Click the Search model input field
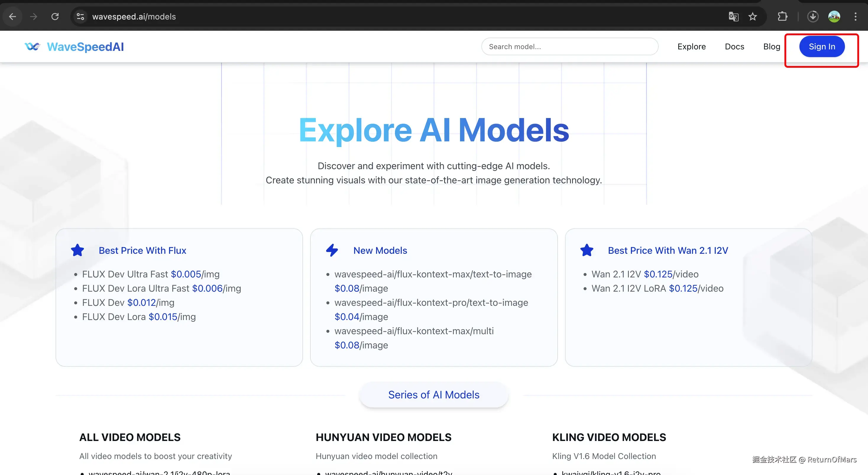The image size is (868, 475). (569, 46)
